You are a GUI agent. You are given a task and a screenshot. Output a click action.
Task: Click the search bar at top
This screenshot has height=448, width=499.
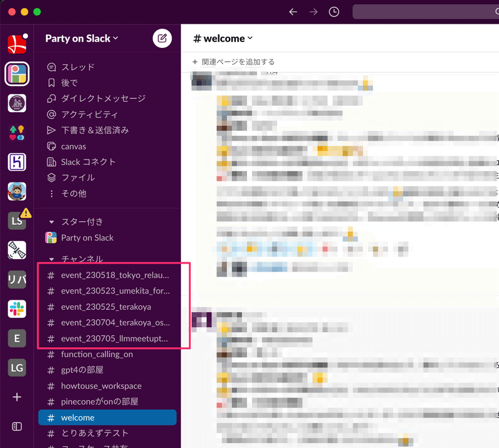(426, 12)
